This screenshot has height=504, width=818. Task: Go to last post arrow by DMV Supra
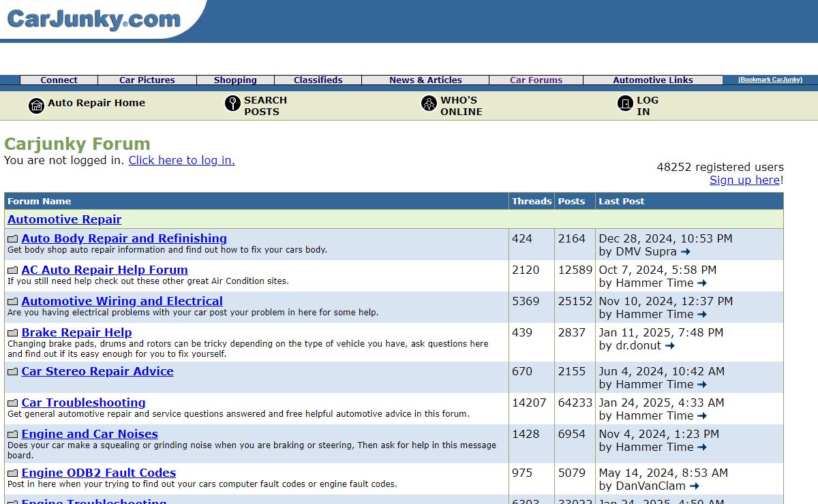pyautogui.click(x=686, y=252)
